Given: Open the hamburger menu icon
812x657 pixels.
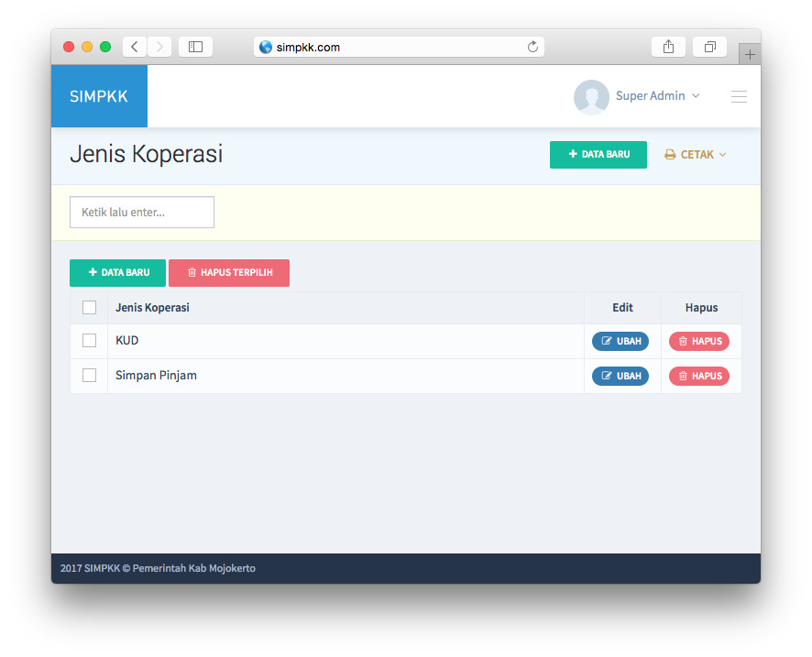Looking at the screenshot, I should [x=738, y=96].
